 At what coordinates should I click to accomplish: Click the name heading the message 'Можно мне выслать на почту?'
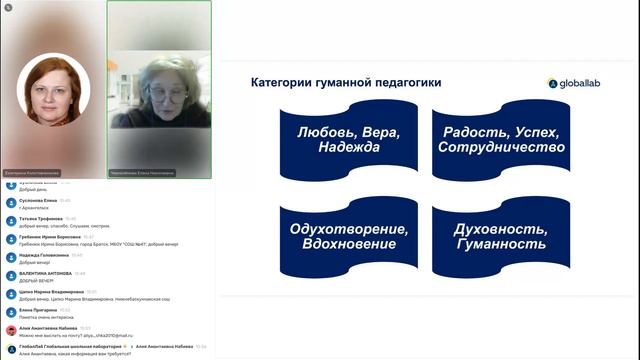[x=48, y=328]
